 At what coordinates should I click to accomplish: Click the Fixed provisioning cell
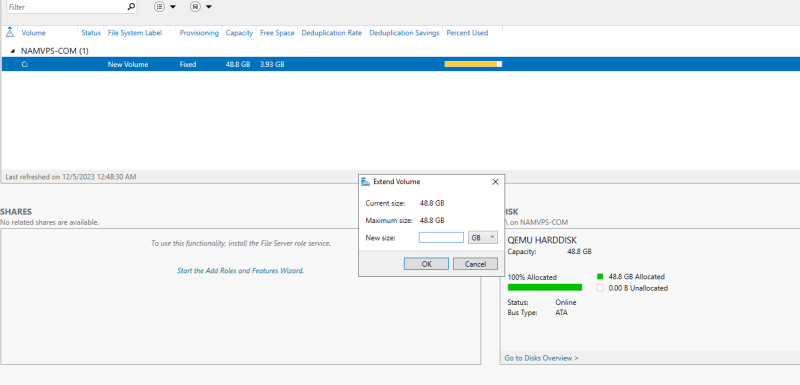click(x=188, y=65)
